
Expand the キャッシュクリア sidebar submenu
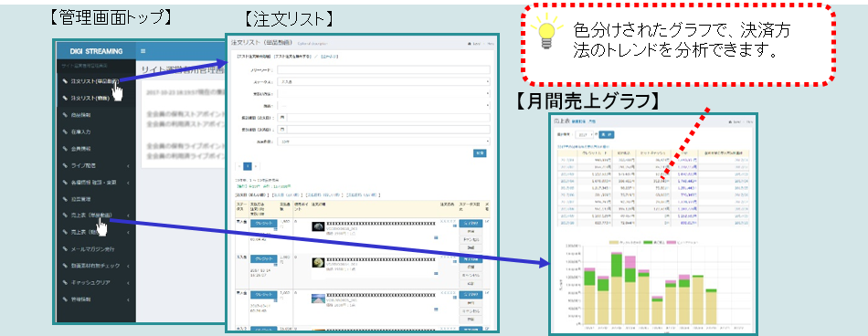pos(129,282)
